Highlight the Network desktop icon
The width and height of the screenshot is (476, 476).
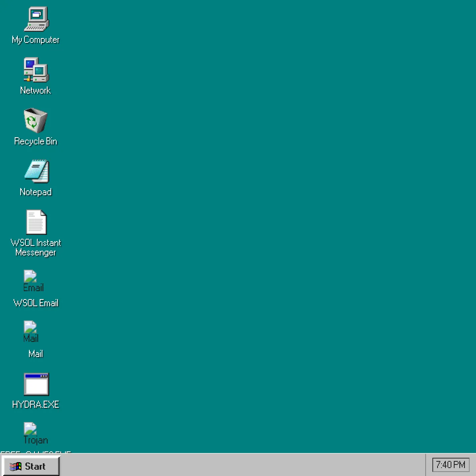(x=35, y=71)
